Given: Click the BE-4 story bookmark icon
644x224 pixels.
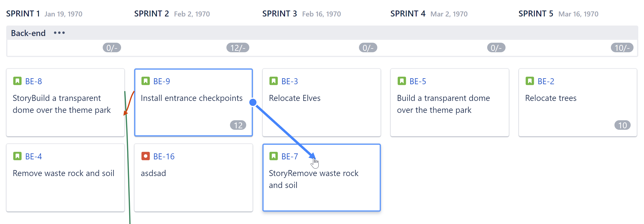Looking at the screenshot, I should tap(17, 156).
